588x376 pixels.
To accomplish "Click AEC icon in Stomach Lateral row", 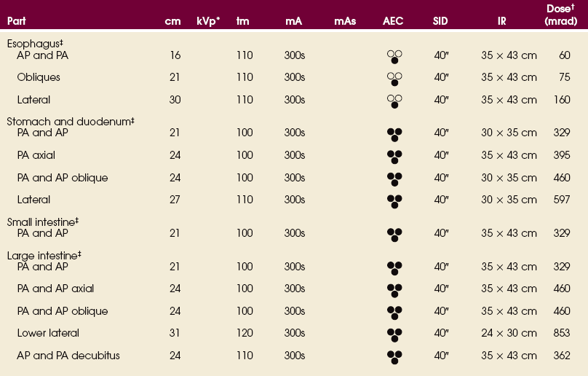I will pyautogui.click(x=394, y=201).
